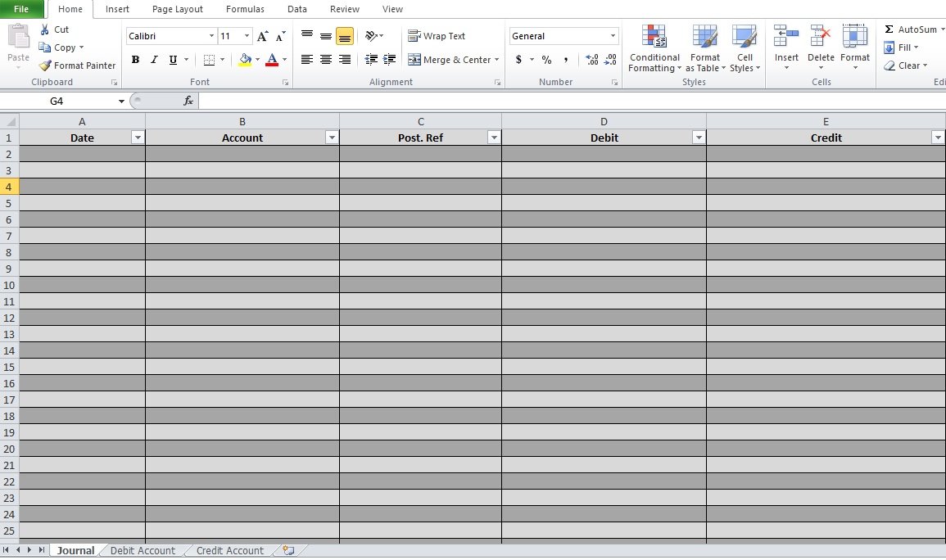This screenshot has width=946, height=560.
Task: Open Merge & Center dropdown arrow
Action: tap(497, 60)
